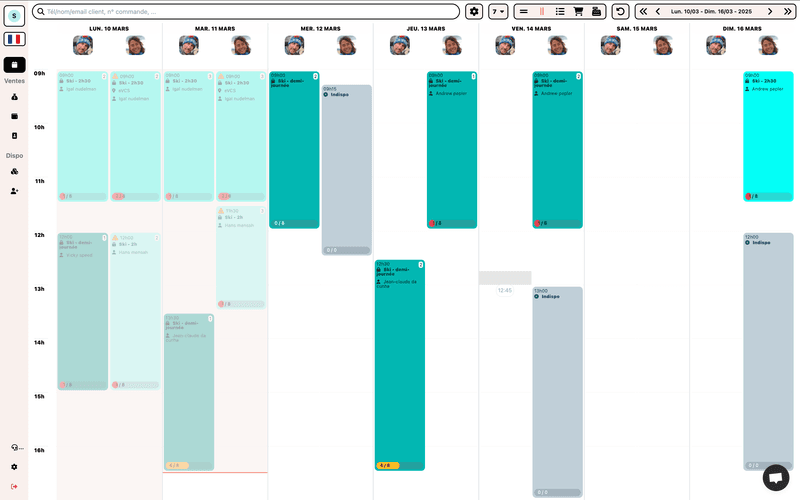Open Monday 12h00 Ski demi-journée booking
Image resolution: width=800 pixels, height=500 pixels.
[x=83, y=311]
